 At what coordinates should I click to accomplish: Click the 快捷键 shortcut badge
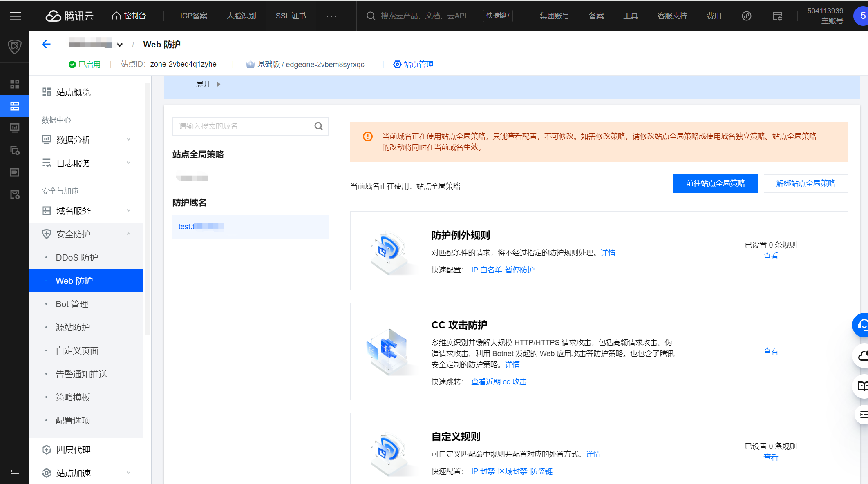pos(498,16)
